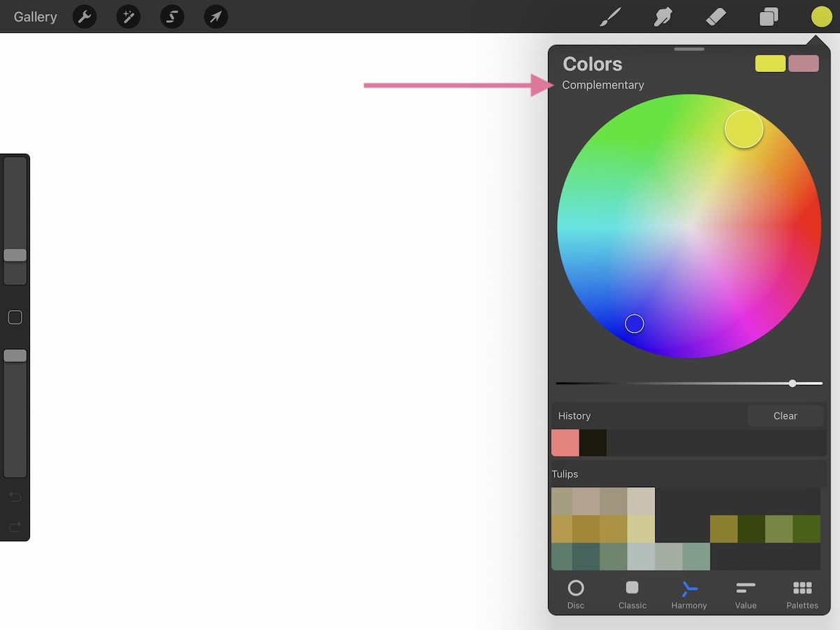Open the Palettes tab

coord(802,594)
